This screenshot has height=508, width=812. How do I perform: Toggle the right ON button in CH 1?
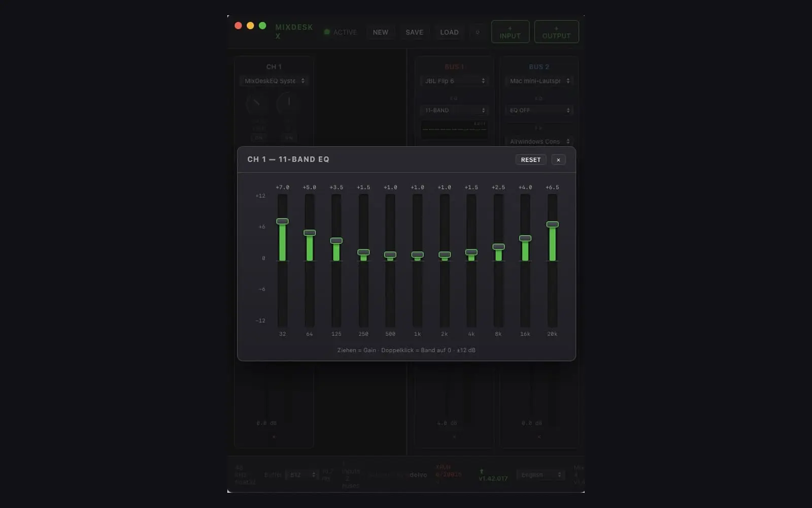tap(289, 138)
